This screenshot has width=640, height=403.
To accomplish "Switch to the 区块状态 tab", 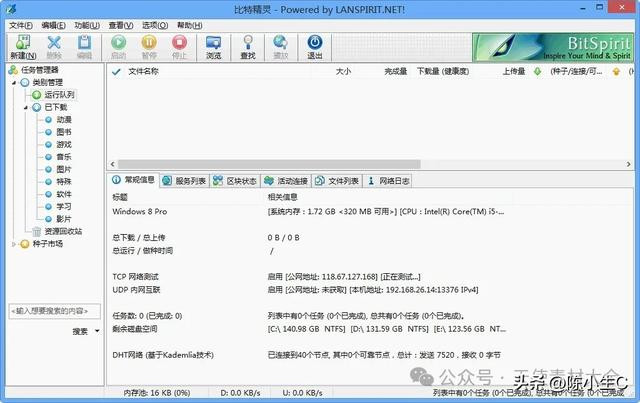I will click(x=235, y=181).
